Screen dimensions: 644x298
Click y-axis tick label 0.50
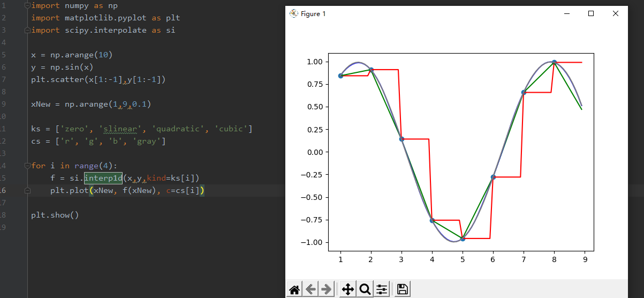click(x=314, y=107)
